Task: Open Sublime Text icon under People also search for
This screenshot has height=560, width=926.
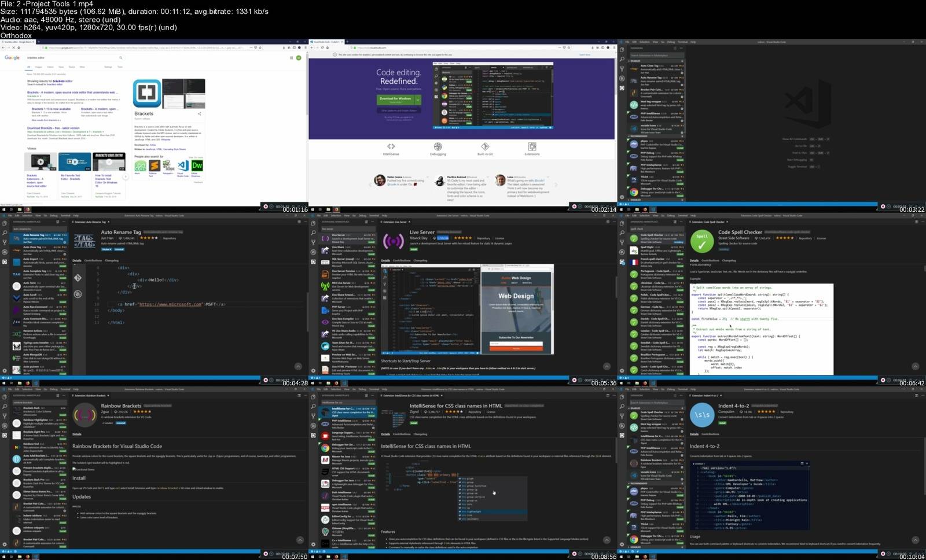Action: pos(154,166)
